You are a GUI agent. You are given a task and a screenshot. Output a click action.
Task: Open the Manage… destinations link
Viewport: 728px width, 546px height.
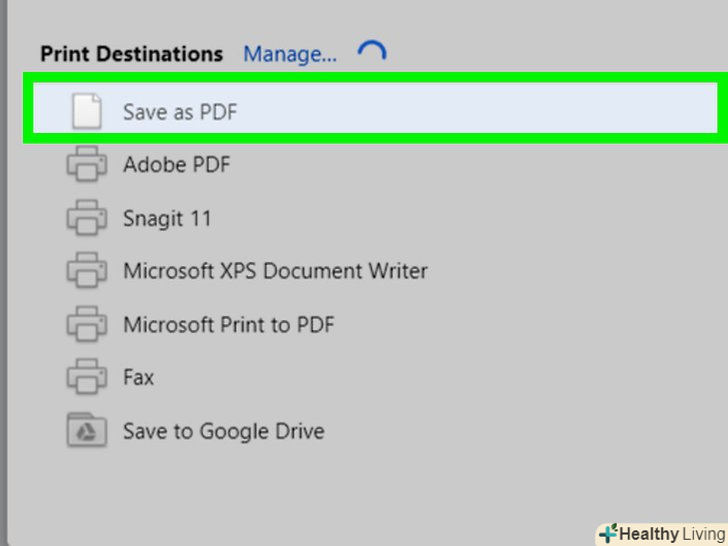pyautogui.click(x=290, y=54)
